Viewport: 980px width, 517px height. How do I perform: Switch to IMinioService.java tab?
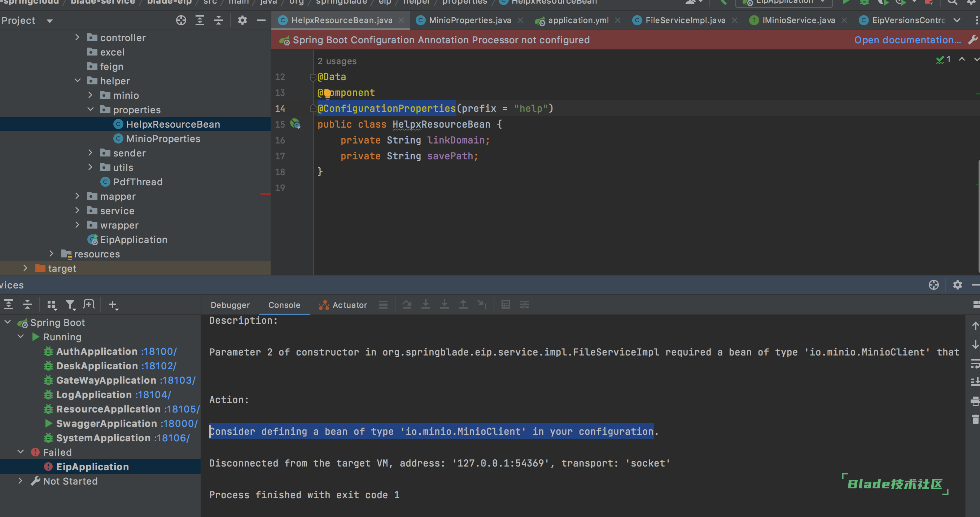[798, 20]
